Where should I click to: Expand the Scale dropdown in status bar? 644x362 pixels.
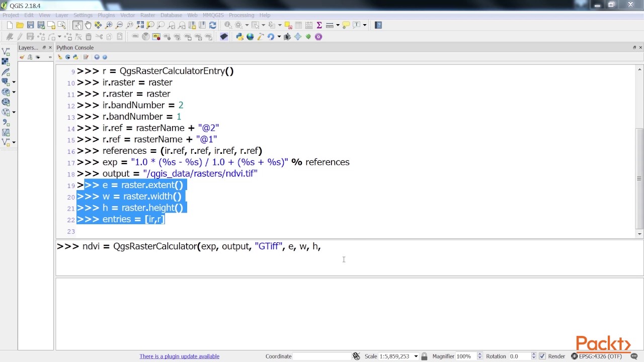tap(416, 356)
